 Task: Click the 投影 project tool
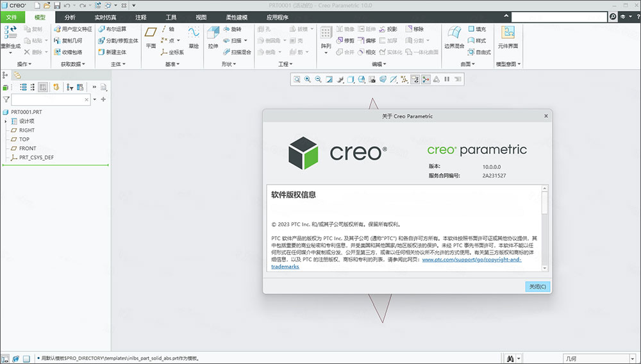pos(388,29)
